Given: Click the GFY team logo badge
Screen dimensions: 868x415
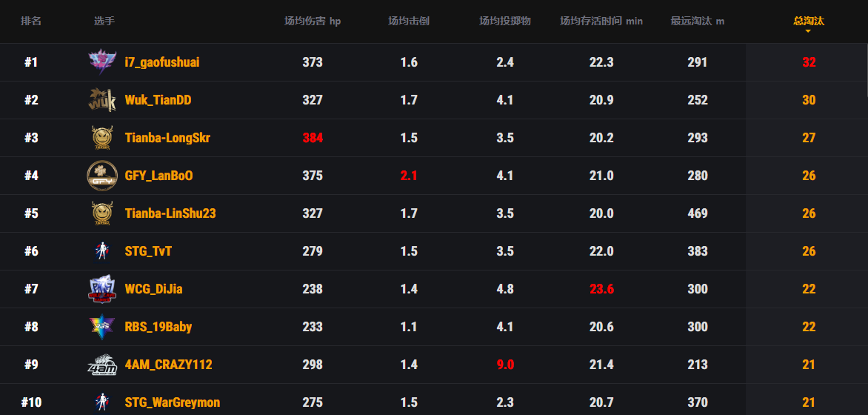Looking at the screenshot, I should coord(102,176).
